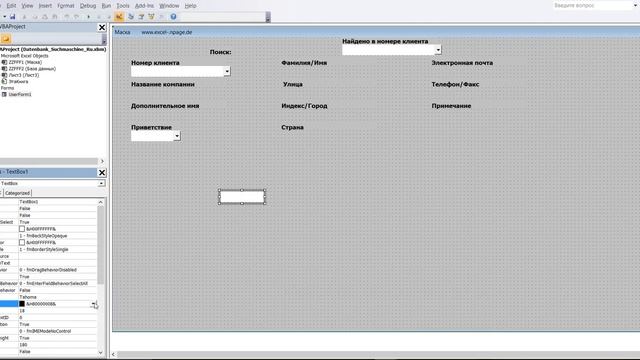Select the 'Поиск:' label on the form
This screenshot has height=360, width=640.
tap(220, 52)
